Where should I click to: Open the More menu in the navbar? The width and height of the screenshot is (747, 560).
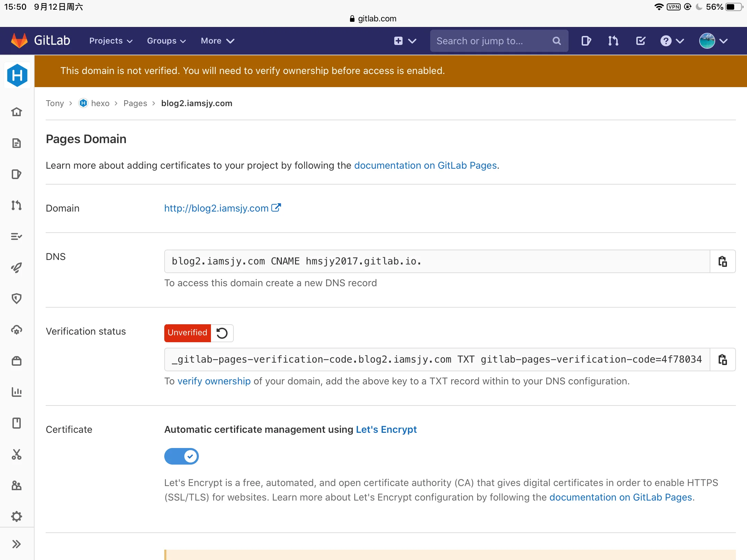coord(218,41)
